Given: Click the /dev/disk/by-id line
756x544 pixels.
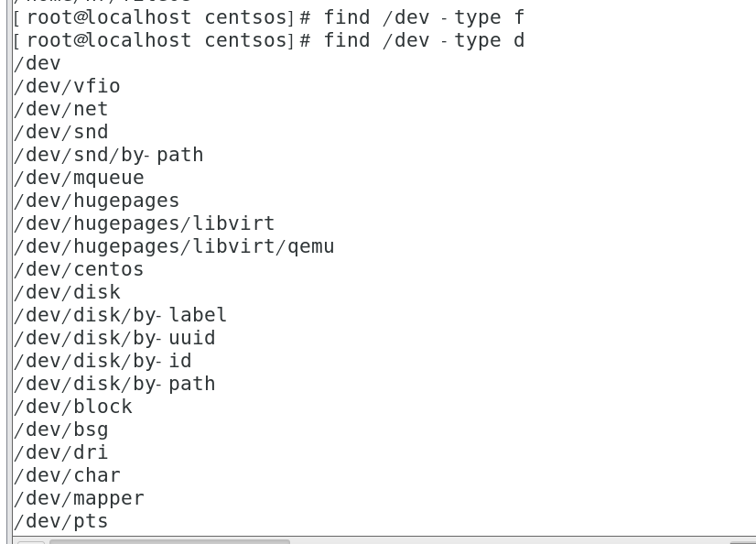Looking at the screenshot, I should point(103,361).
